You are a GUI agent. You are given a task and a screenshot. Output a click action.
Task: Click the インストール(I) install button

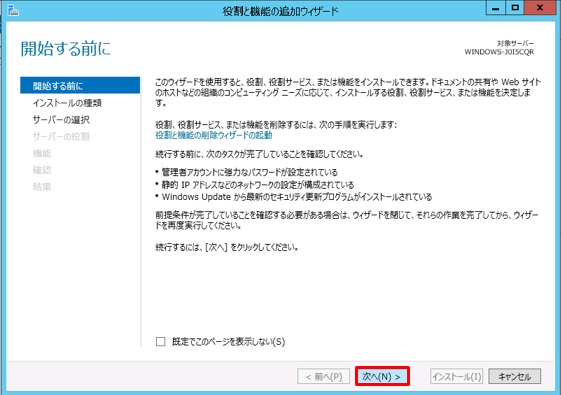[x=457, y=376]
